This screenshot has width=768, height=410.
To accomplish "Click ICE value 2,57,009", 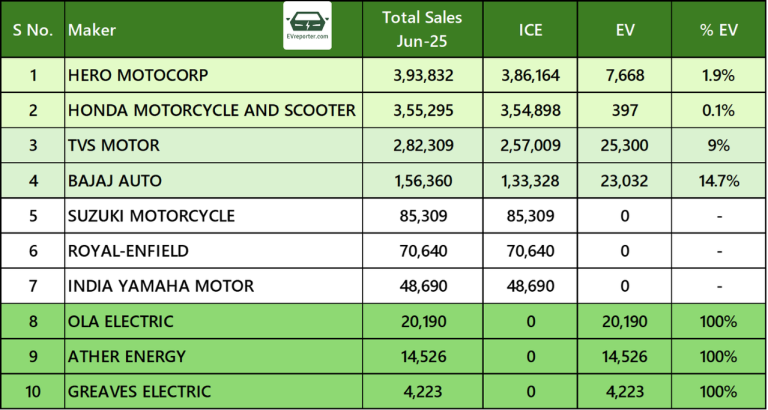I will click(x=529, y=146).
